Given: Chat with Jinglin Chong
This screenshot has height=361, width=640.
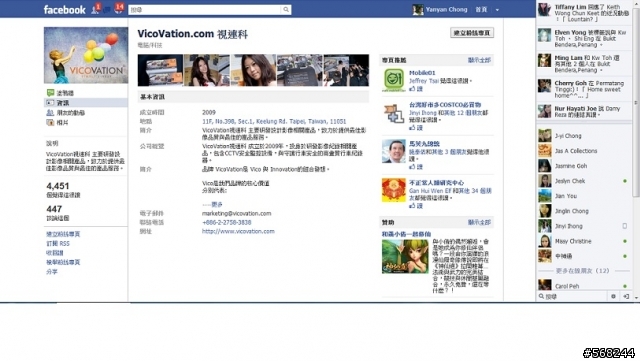Looking at the screenshot, I should (584, 211).
